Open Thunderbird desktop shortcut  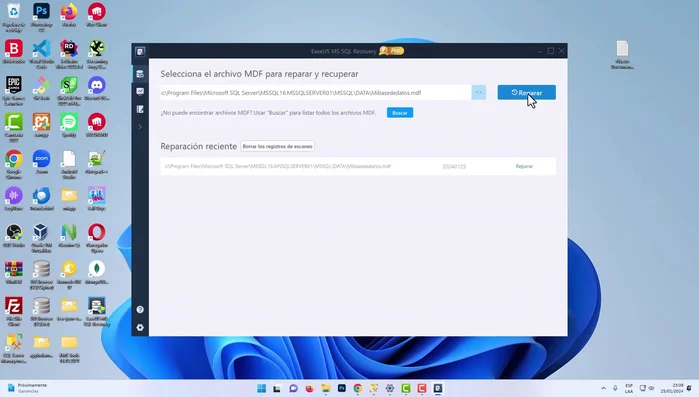tap(41, 199)
